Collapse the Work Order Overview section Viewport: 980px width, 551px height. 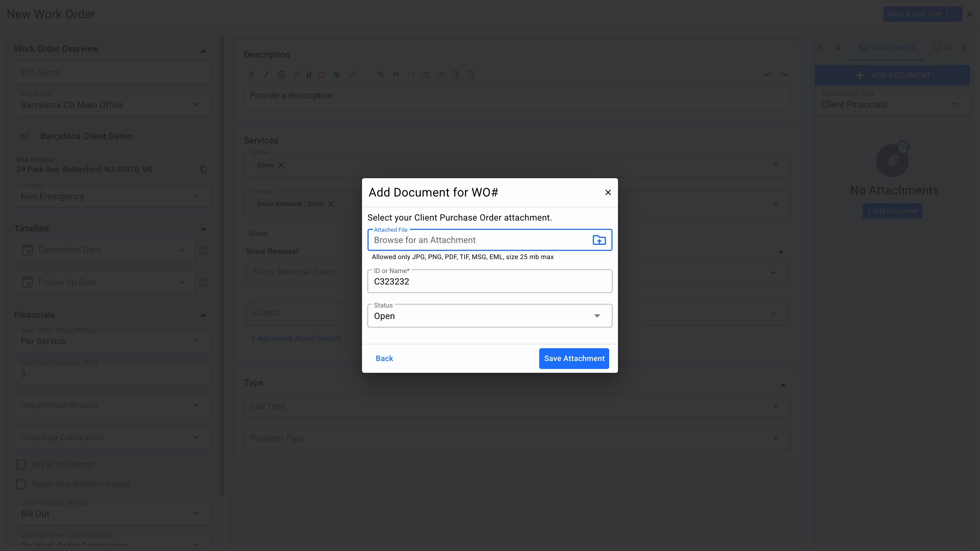pyautogui.click(x=203, y=51)
